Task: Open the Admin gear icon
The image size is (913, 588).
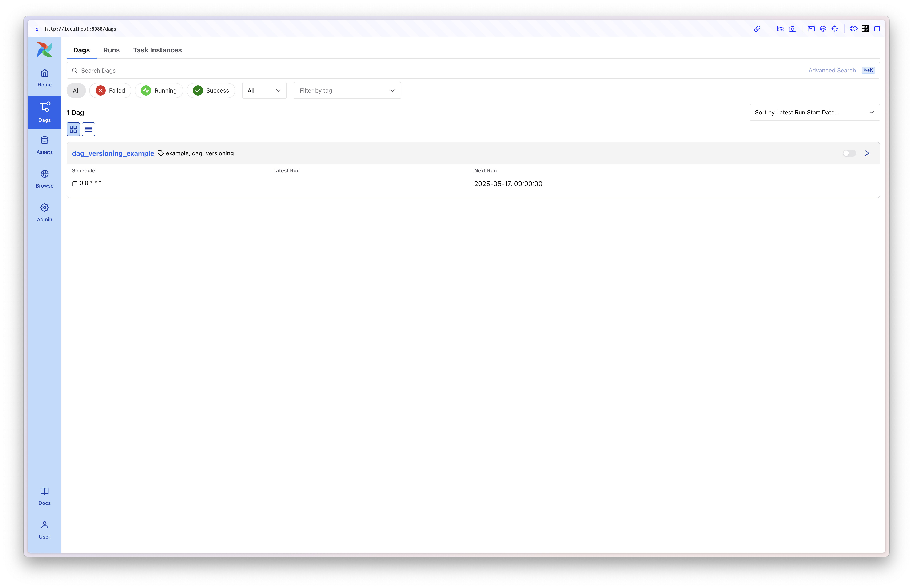Action: point(44,212)
